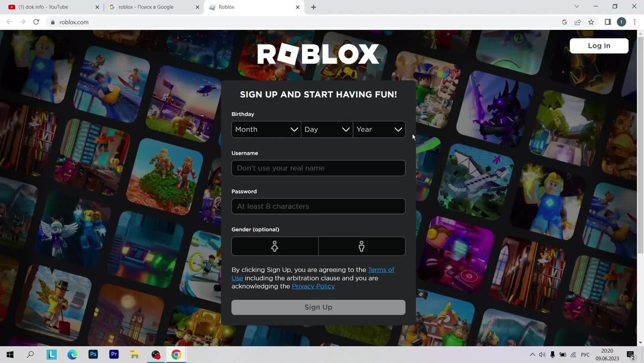644x363 pixels.
Task: Click the Chrome taskbar icon
Action: pos(176,355)
